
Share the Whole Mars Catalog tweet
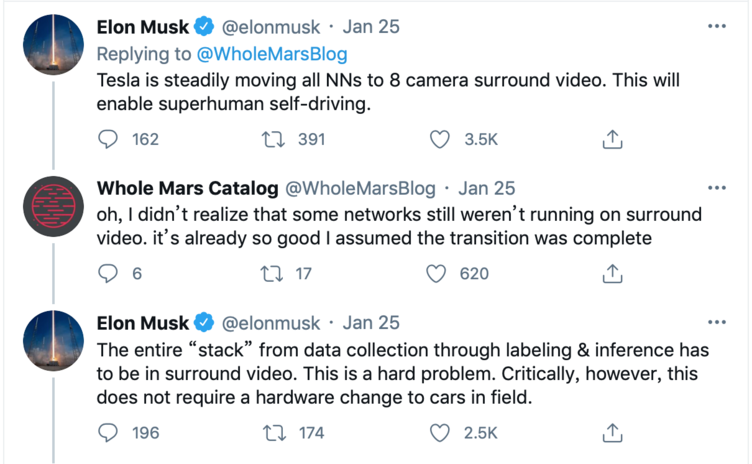tap(615, 273)
